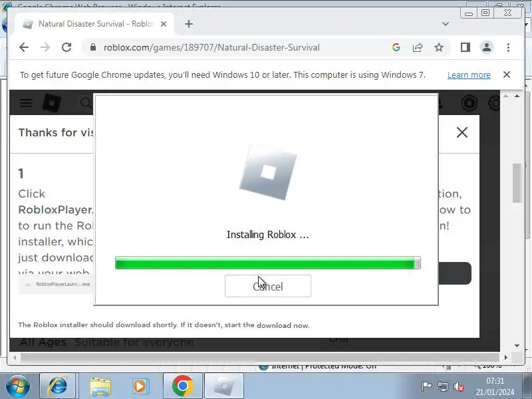Click the Roblox logo in site header
The image size is (532, 399).
point(52,103)
